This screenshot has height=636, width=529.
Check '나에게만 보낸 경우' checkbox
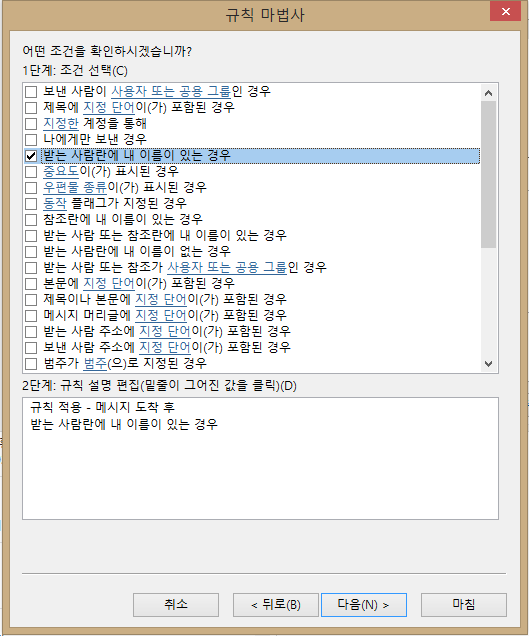(x=31, y=140)
